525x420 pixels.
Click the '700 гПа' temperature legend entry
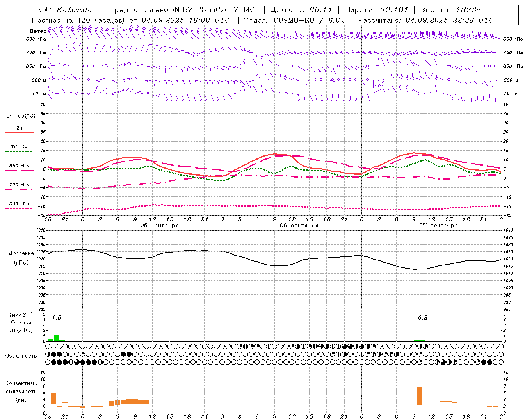click(19, 185)
